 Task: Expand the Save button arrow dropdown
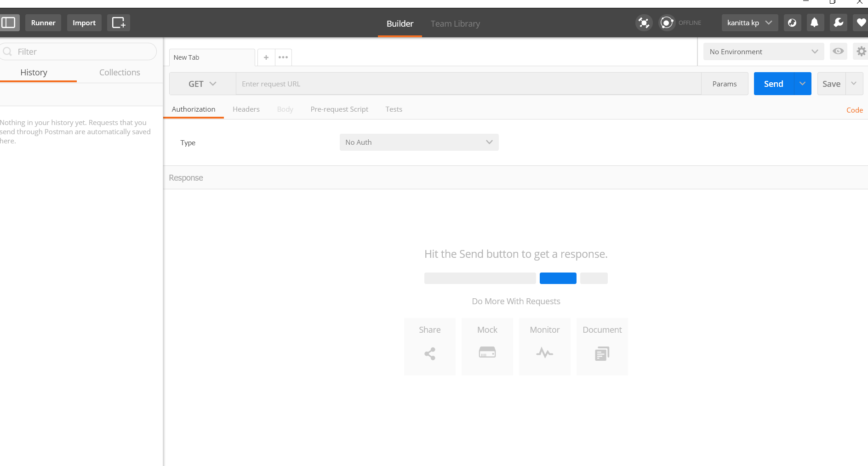click(854, 84)
